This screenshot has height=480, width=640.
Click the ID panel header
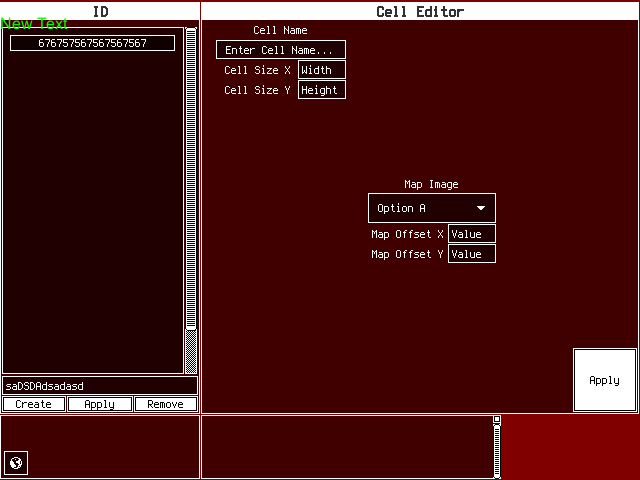click(x=100, y=11)
